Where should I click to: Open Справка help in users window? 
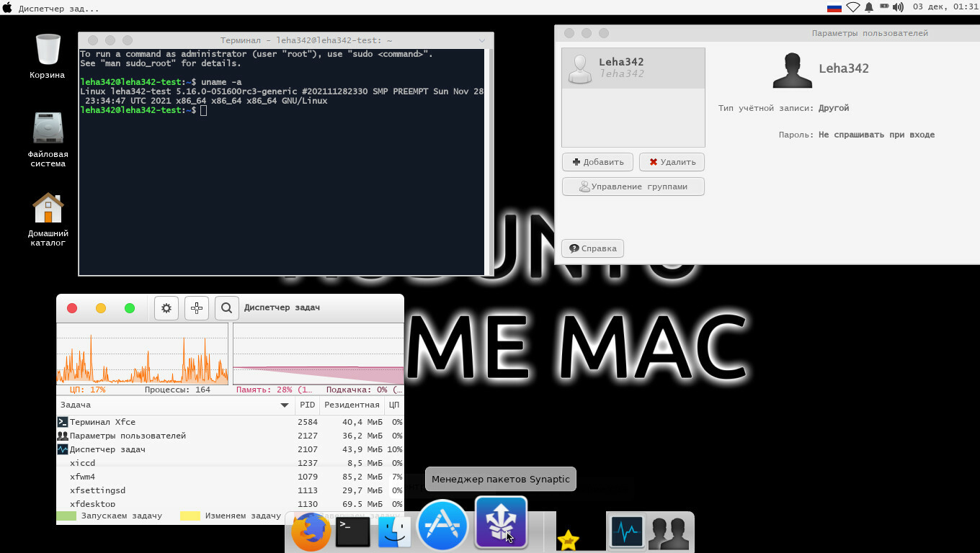coord(593,248)
